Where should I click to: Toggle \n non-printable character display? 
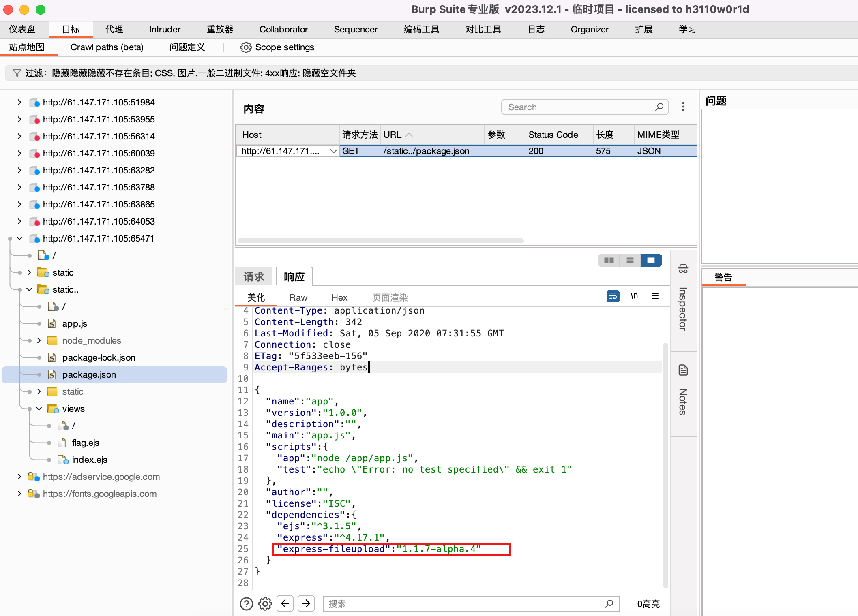(x=634, y=296)
